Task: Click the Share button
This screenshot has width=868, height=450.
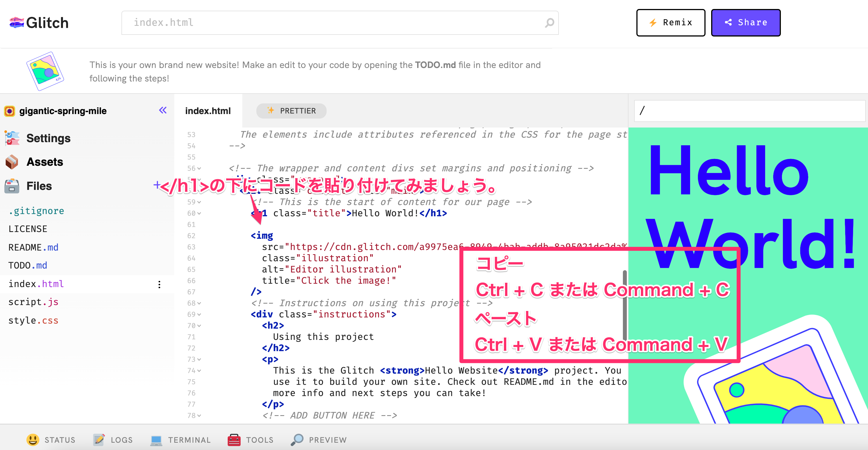Action: click(745, 22)
